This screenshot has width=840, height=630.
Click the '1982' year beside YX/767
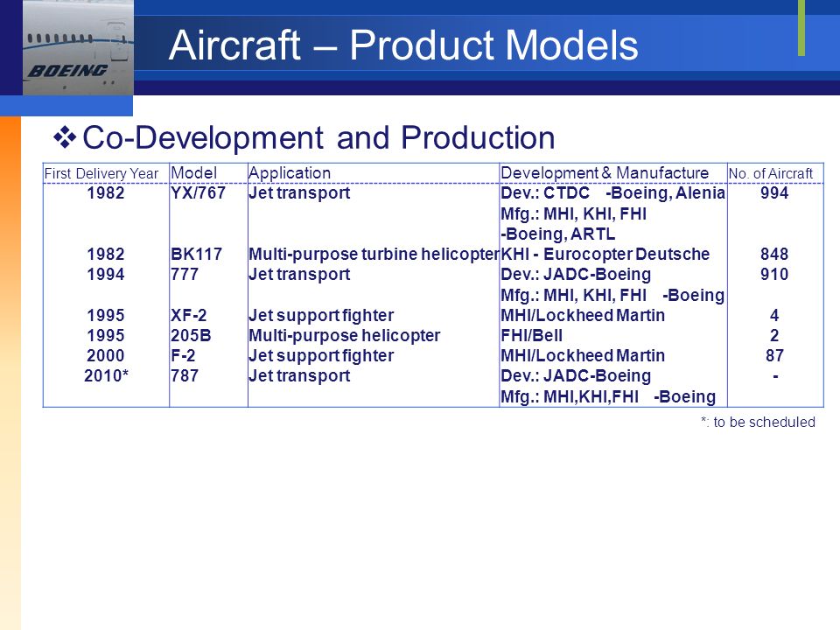pyautogui.click(x=106, y=192)
